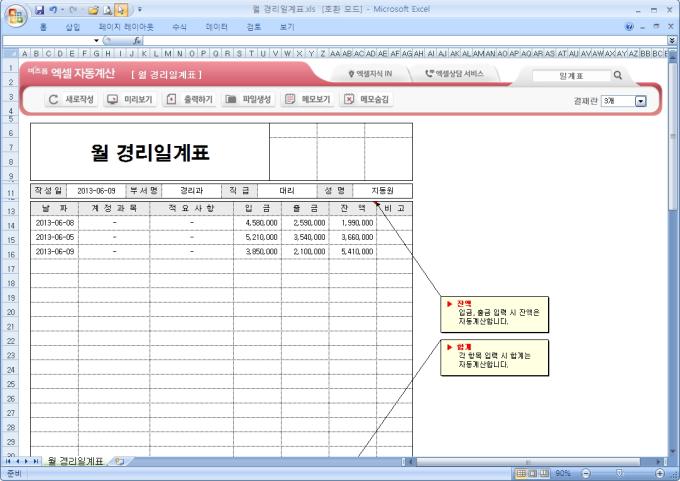Select the 입금 cell showing 4,580,000
Image resolution: width=680 pixels, height=481 pixels.
coord(258,223)
